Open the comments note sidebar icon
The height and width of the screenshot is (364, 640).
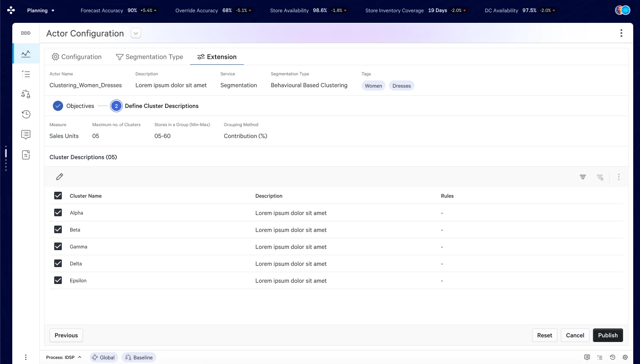(x=26, y=135)
